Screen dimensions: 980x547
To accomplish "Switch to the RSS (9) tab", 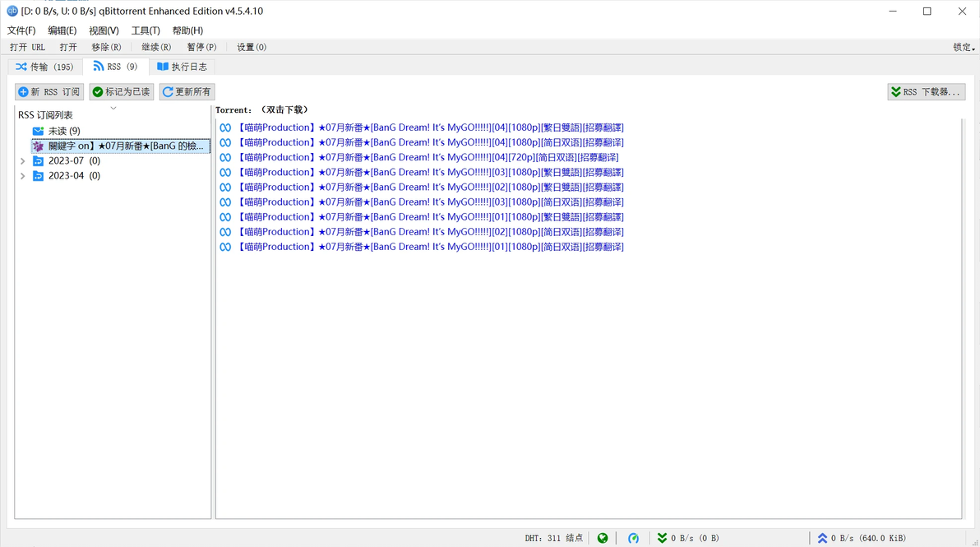I will click(116, 67).
